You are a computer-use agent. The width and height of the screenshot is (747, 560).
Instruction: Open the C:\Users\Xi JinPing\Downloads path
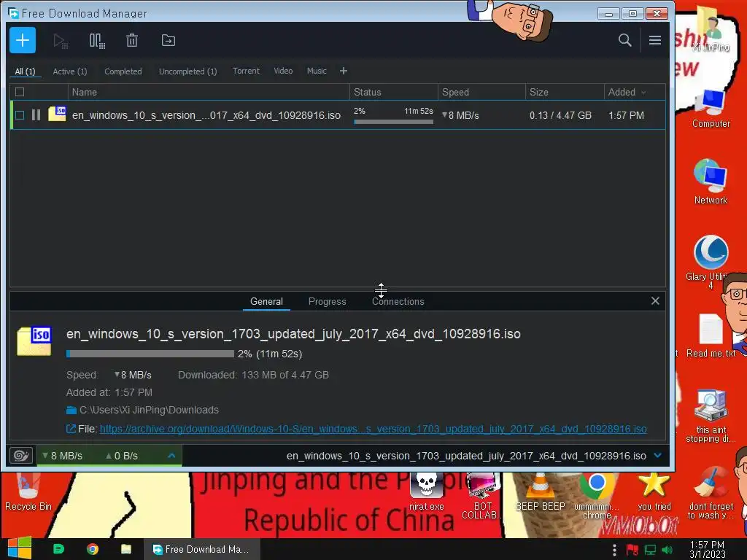tap(149, 410)
